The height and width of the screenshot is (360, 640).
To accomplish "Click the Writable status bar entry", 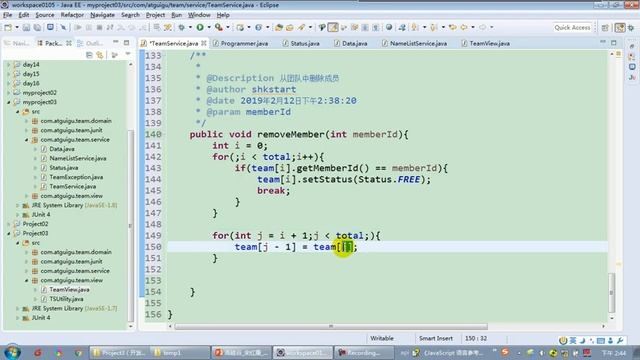I will point(382,338).
